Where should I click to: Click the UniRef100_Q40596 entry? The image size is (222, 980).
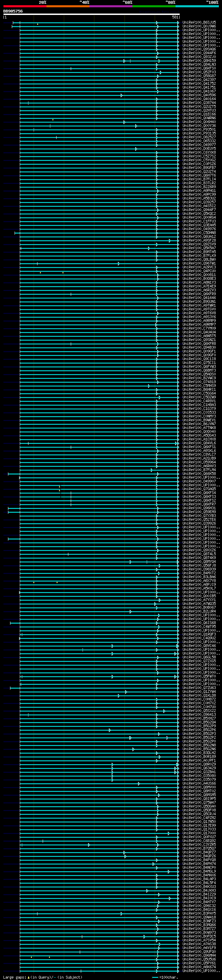coord(199,95)
